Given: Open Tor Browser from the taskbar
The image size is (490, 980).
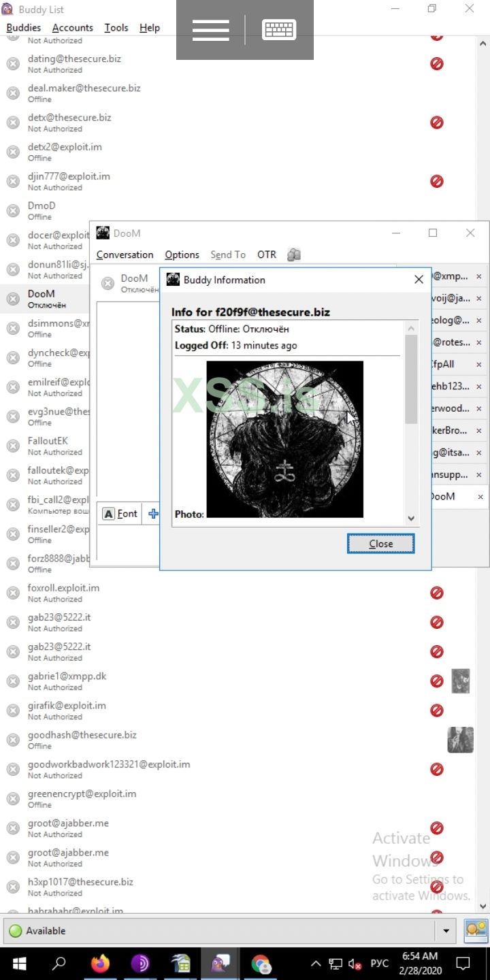Looking at the screenshot, I should click(140, 964).
